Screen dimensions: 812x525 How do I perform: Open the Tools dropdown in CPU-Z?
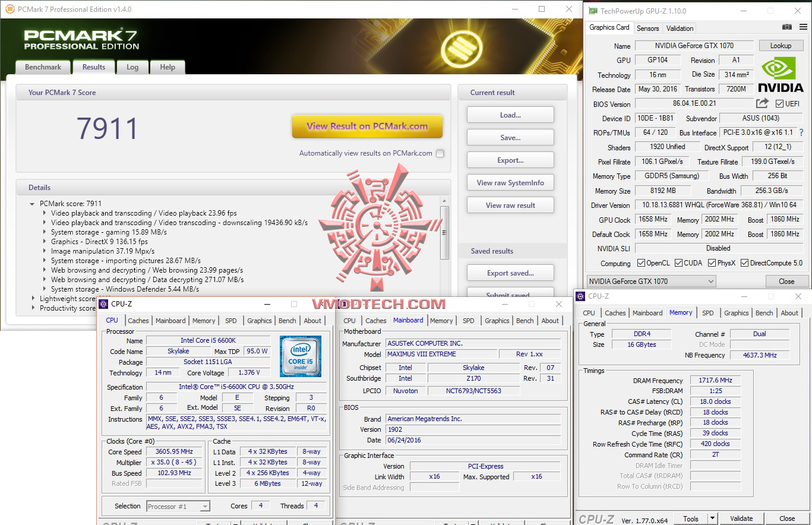point(695,518)
